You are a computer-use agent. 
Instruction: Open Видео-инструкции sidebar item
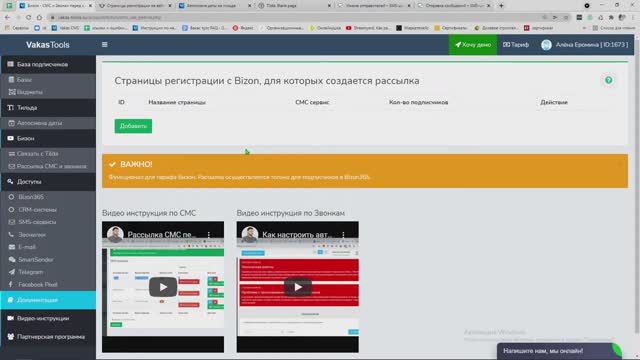point(48,318)
